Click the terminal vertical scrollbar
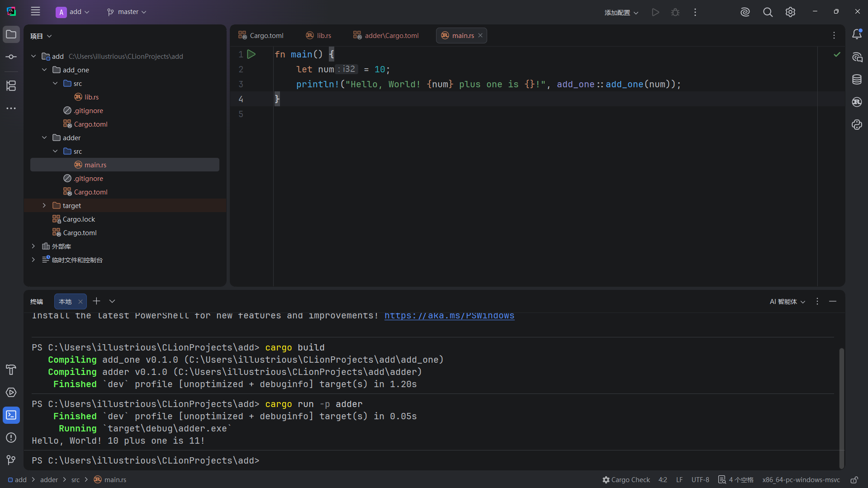This screenshot has width=868, height=488. tap(841, 408)
